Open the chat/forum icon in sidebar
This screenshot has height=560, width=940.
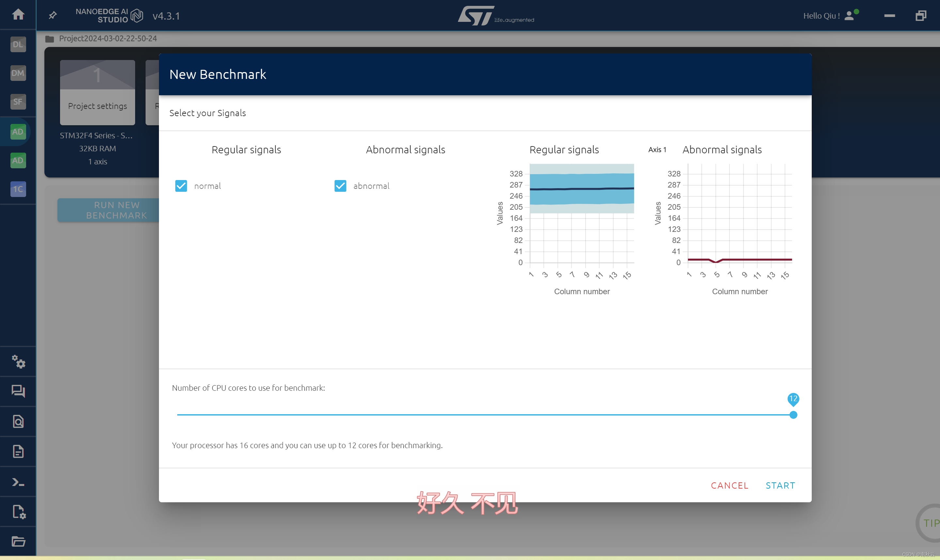point(18,391)
